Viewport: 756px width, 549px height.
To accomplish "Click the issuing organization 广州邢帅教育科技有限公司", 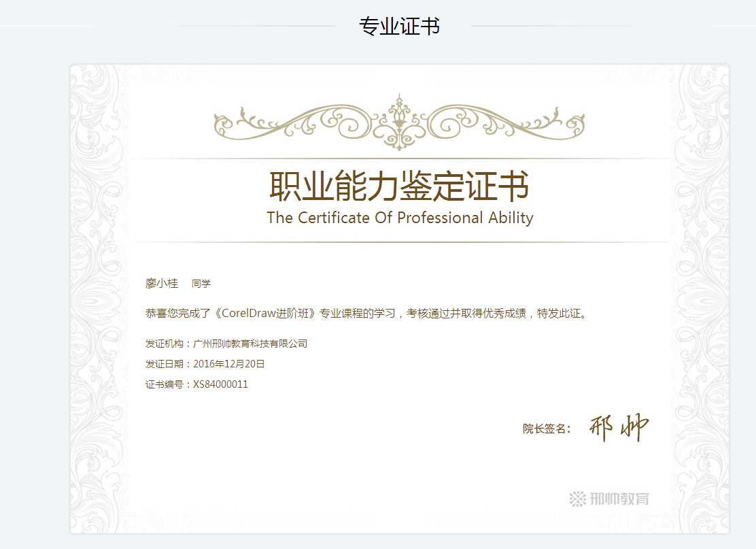I will [x=250, y=344].
